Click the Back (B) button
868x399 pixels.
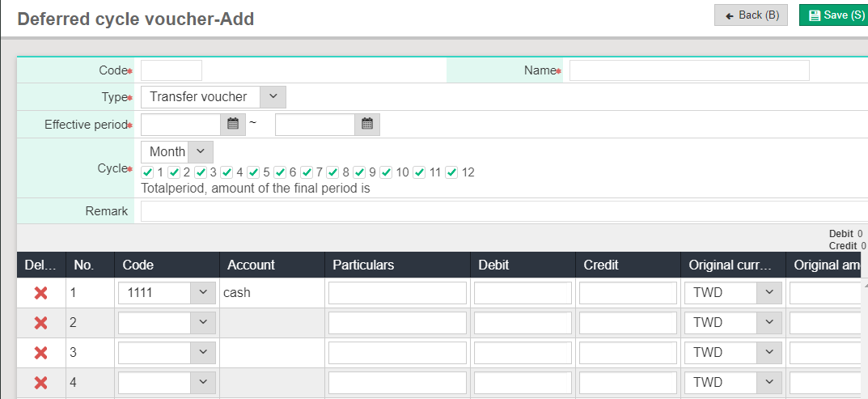[x=751, y=15]
